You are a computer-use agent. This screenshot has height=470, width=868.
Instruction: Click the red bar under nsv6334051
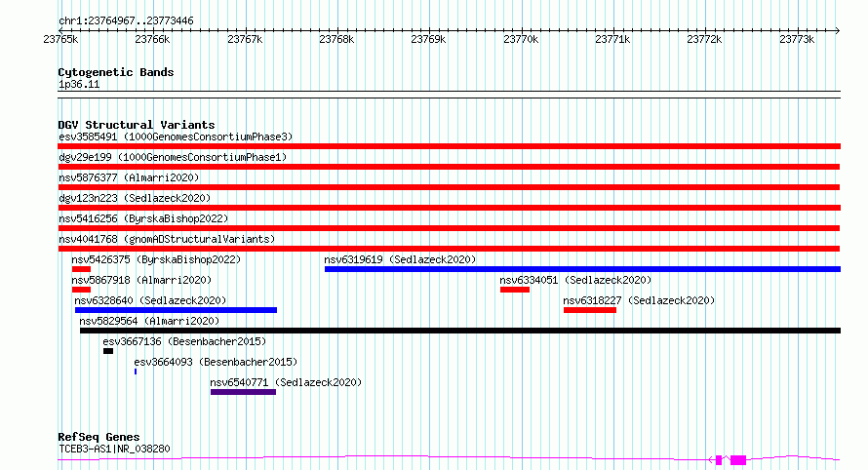[x=515, y=290]
